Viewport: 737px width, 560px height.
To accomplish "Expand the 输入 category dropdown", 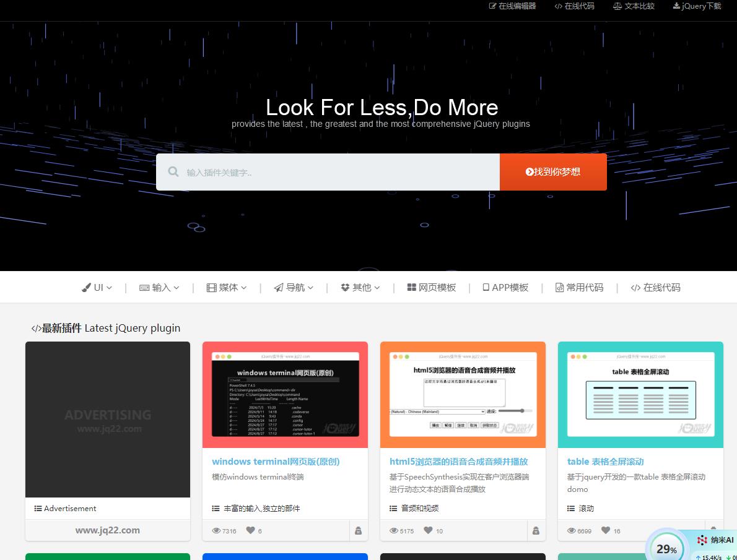I will click(x=160, y=288).
